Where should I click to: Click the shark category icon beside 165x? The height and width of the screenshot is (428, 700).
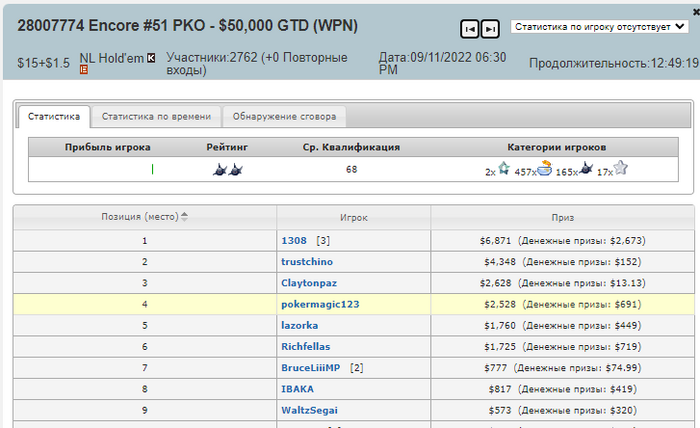586,169
